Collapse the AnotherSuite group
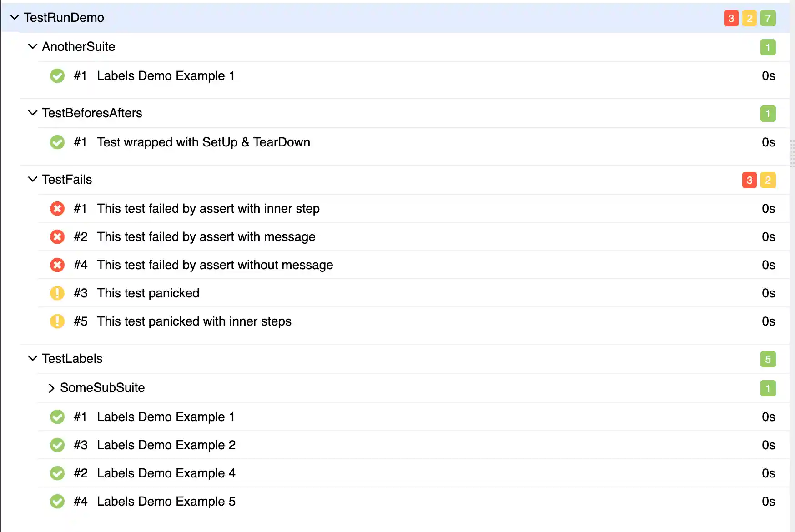This screenshot has width=795, height=532. pyautogui.click(x=33, y=46)
